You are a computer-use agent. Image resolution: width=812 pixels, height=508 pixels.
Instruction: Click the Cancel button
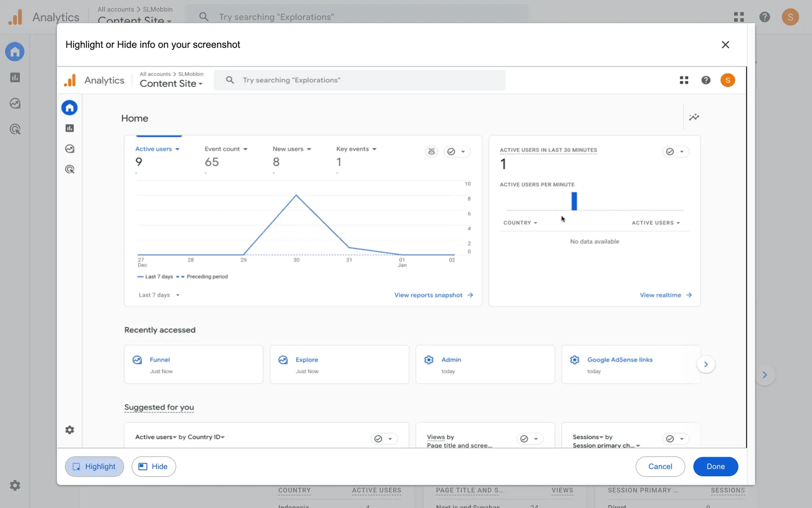point(660,467)
